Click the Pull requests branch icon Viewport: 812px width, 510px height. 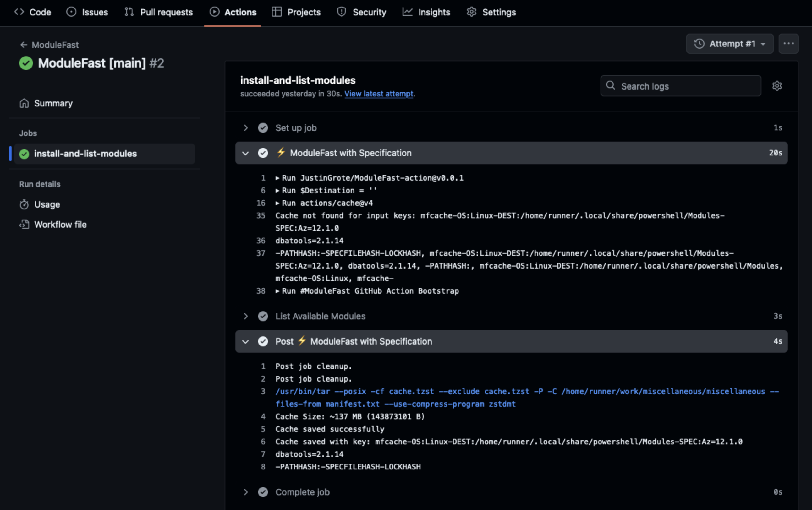(129, 12)
